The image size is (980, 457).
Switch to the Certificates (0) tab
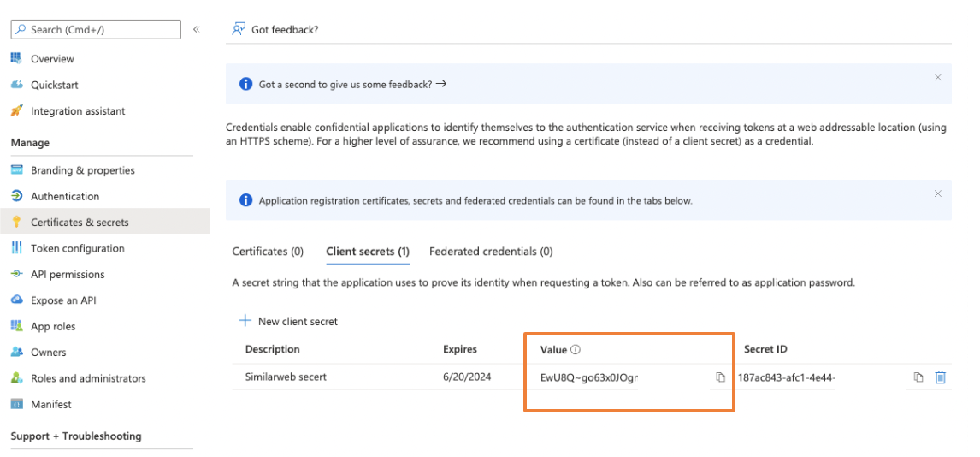tap(268, 252)
